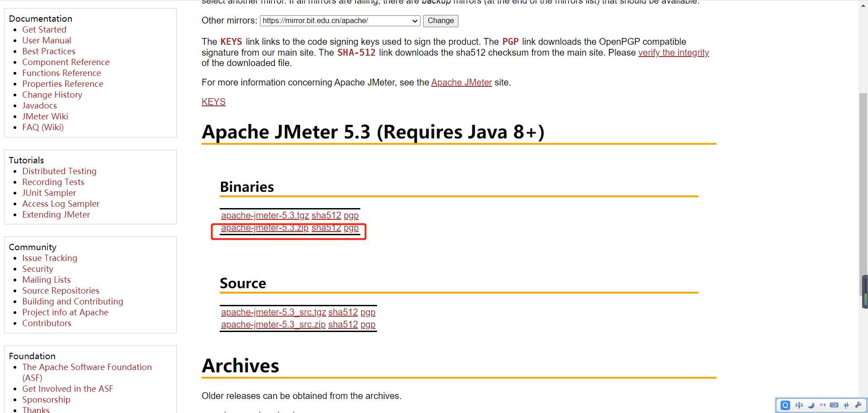
Task: Open sha512 link for apache-jmeter-5.3_src.zip
Action: click(343, 324)
